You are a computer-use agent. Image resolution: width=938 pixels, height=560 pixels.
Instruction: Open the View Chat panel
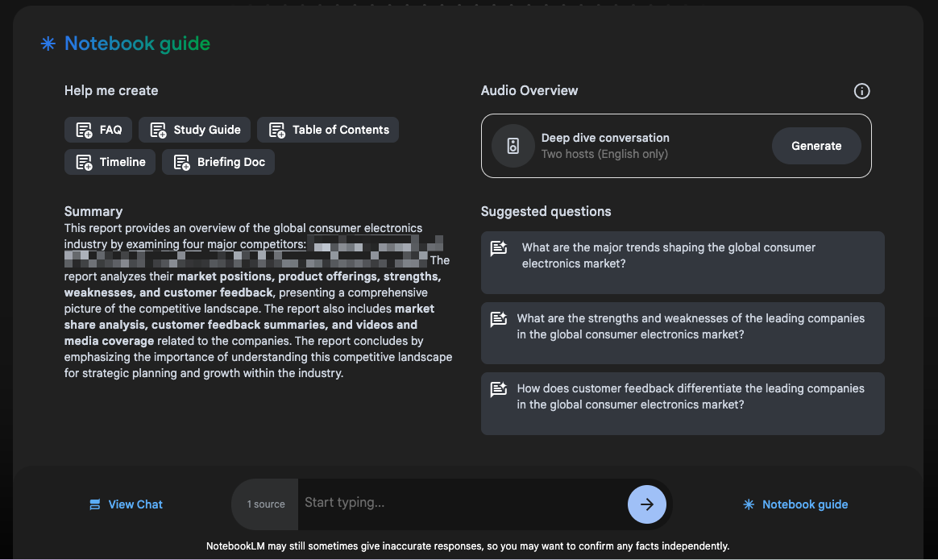coord(127,504)
